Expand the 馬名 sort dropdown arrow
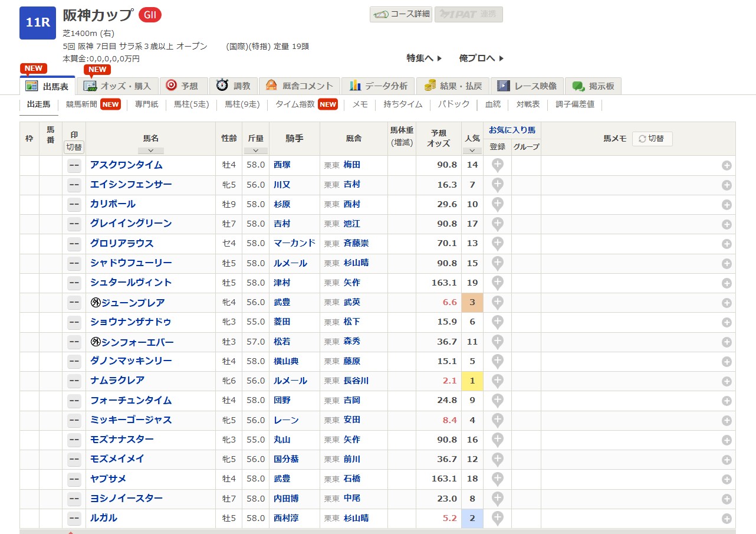 (x=151, y=150)
